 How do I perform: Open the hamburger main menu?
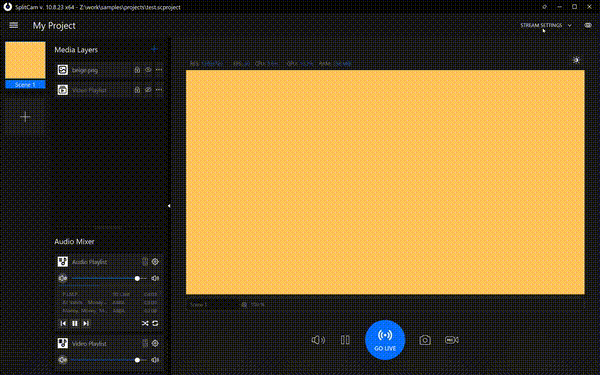point(13,25)
